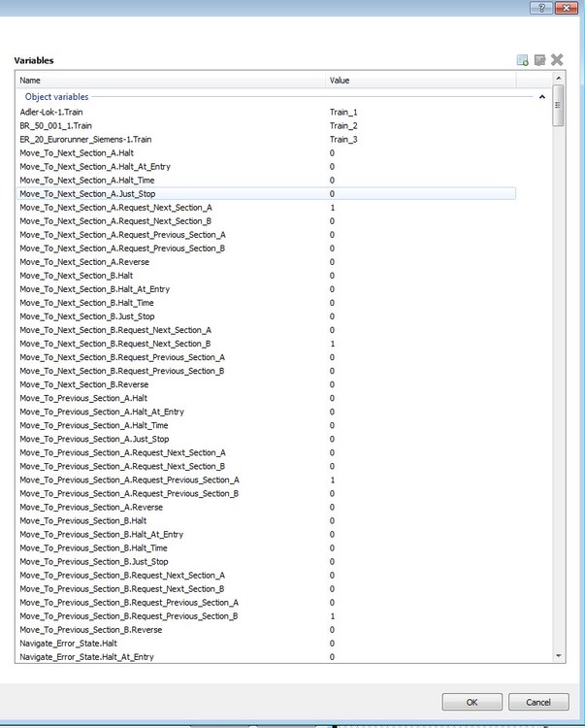Image resolution: width=585 pixels, height=728 pixels.
Task: Select Move_To_Previous_Section_B.Request_Previous_Section_A row
Action: 266,602
